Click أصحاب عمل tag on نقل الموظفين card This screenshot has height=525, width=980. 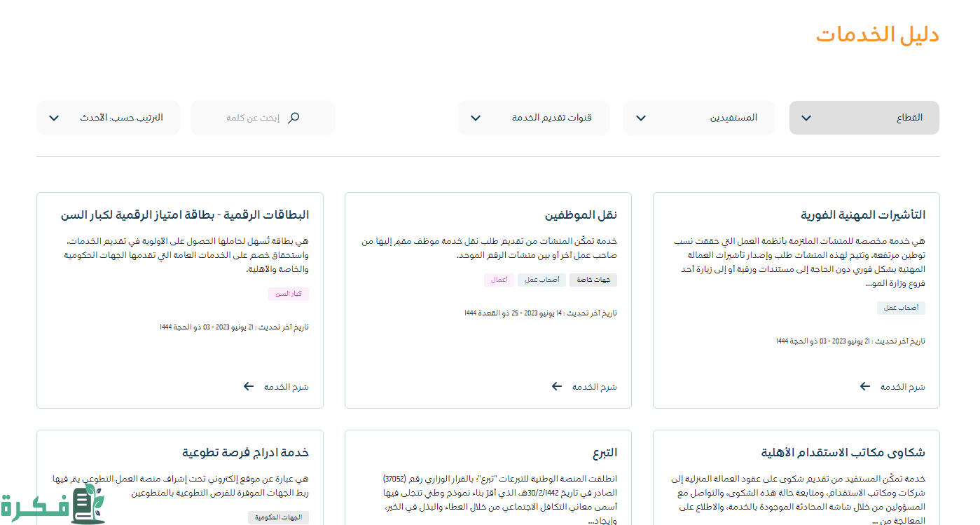click(541, 280)
